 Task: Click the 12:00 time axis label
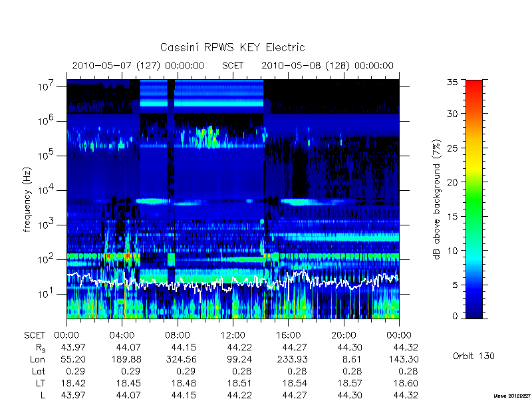[x=233, y=335]
